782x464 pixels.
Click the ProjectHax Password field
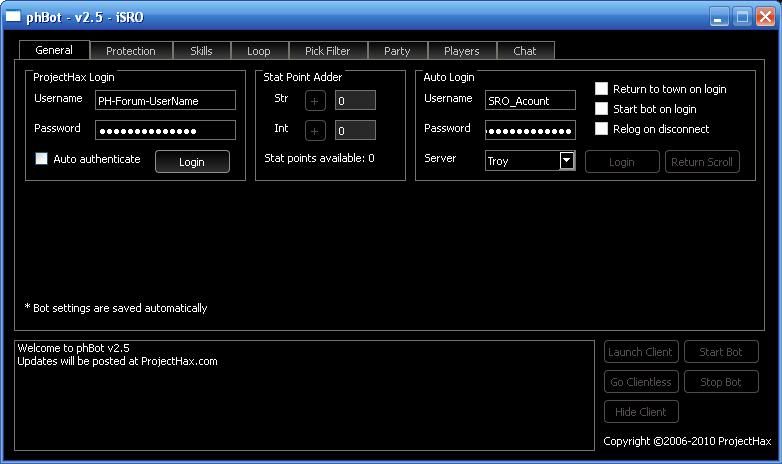click(165, 130)
